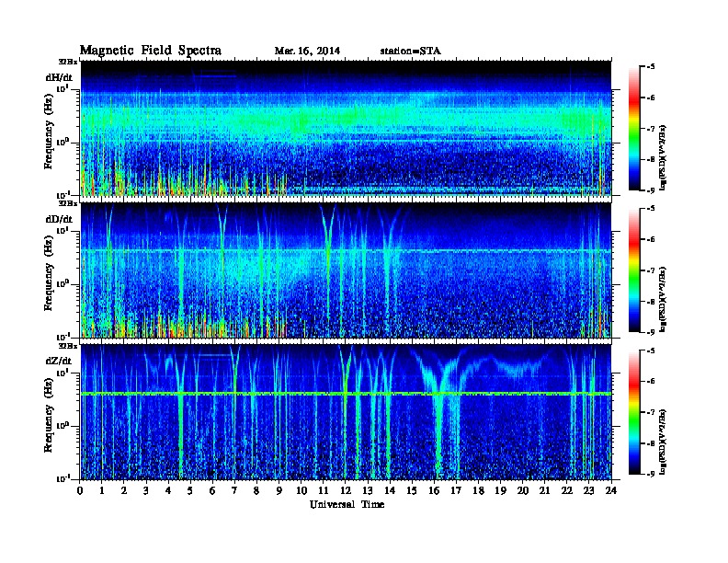This screenshot has height=563, width=728.
Task: Click the "-9" tick on dH/dt color scale
Action: (x=651, y=190)
